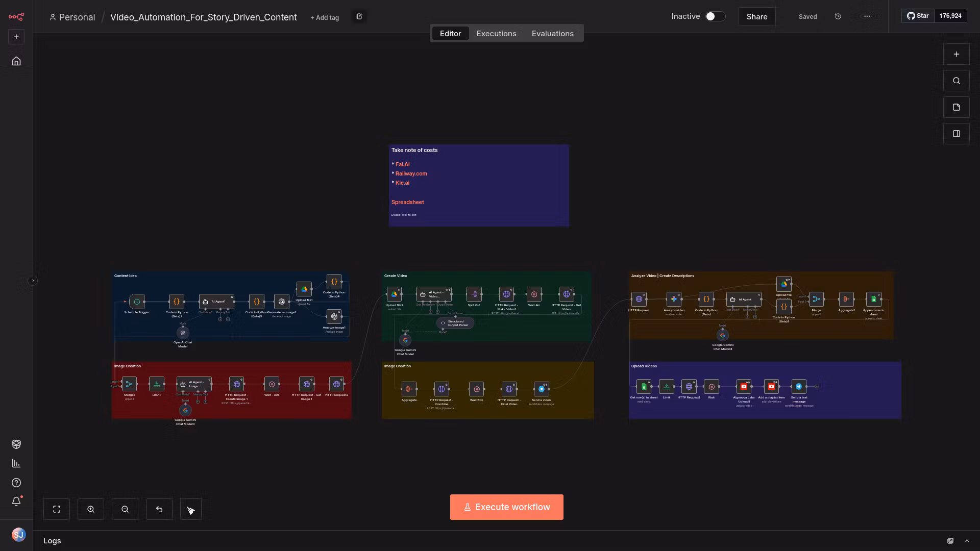
Task: Open Templates from the left sidebar
Action: 16,444
